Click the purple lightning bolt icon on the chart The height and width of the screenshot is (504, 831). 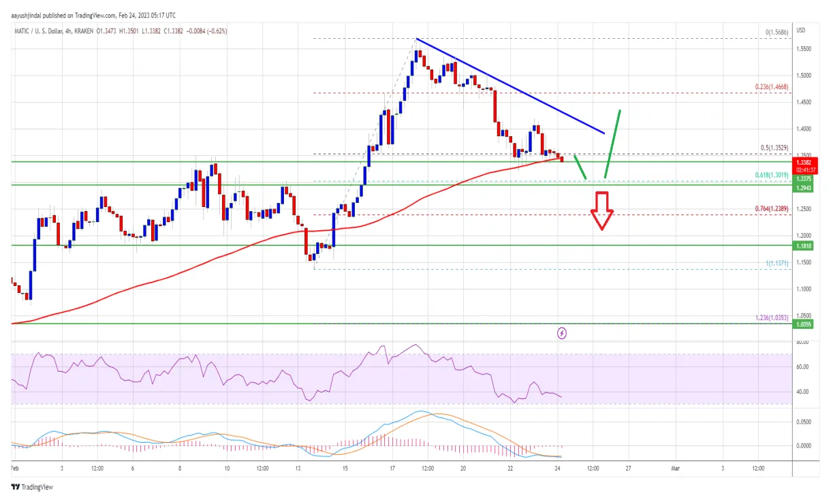click(561, 332)
